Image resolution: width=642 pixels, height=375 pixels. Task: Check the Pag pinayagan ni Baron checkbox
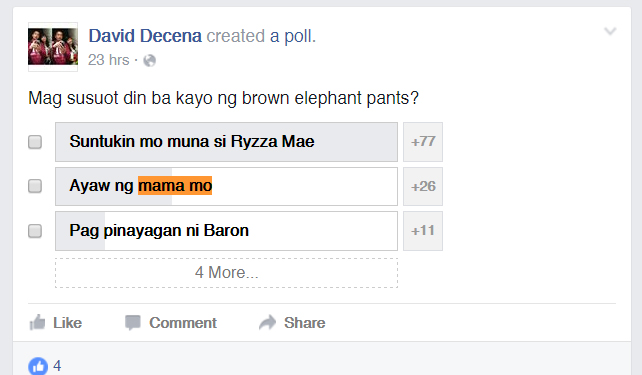pos(35,231)
